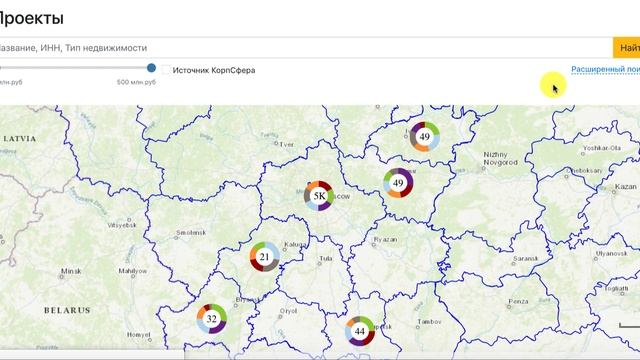This screenshot has height=360, width=640.
Task: Click the Mahilyow city label
Action: [133, 271]
